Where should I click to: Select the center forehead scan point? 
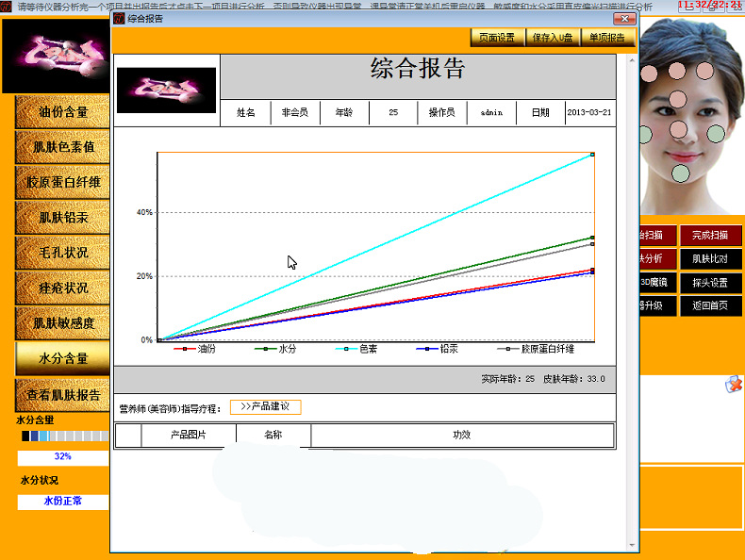pos(677,72)
